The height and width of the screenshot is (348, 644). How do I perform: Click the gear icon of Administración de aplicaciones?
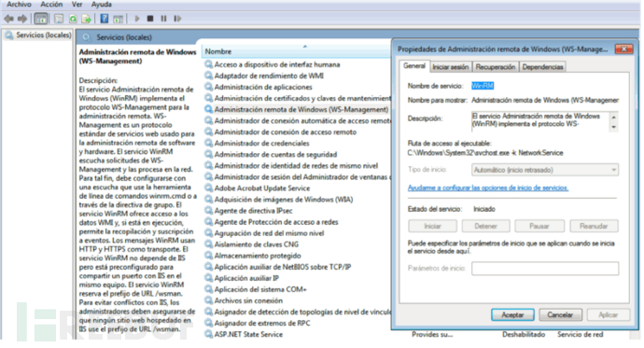pyautogui.click(x=209, y=87)
